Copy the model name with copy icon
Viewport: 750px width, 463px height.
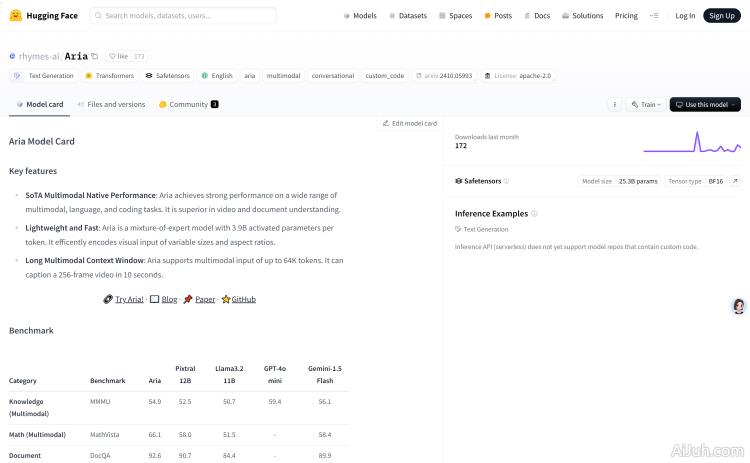click(97, 56)
